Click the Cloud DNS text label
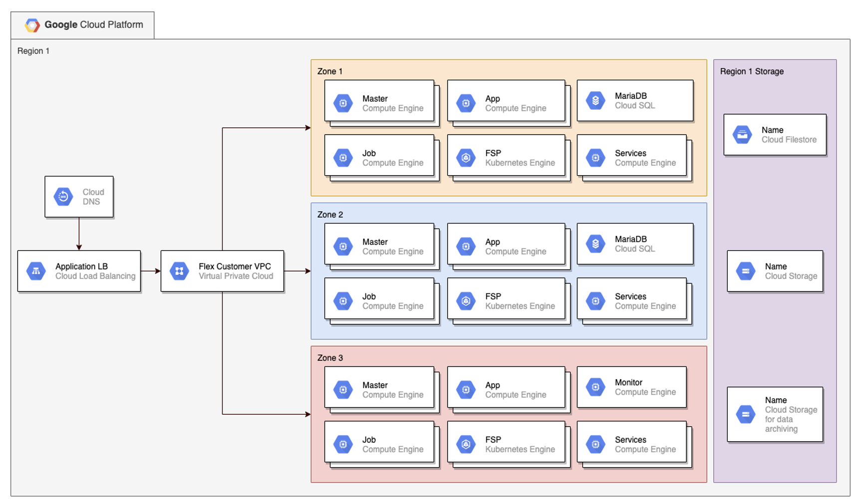The height and width of the screenshot is (504, 857). 93,197
